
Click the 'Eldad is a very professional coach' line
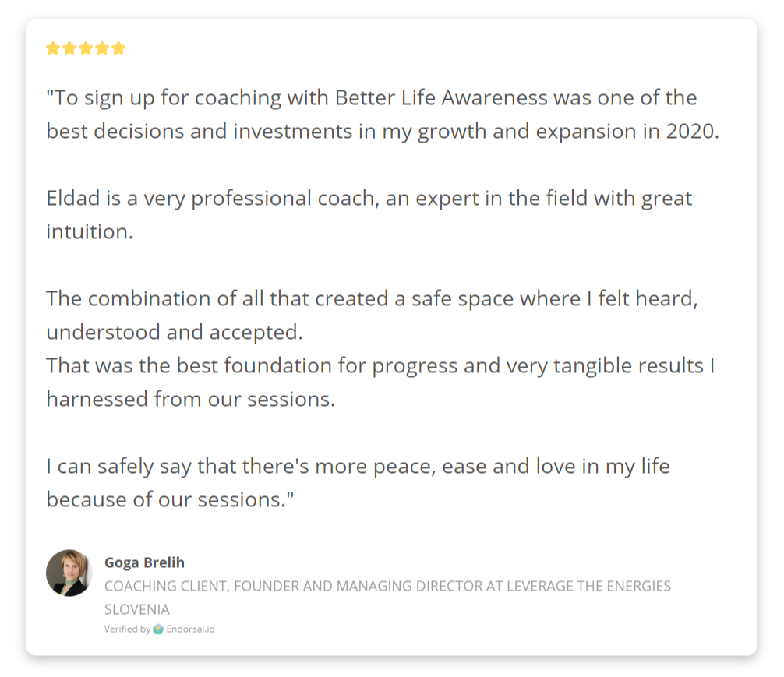pyautogui.click(x=369, y=199)
